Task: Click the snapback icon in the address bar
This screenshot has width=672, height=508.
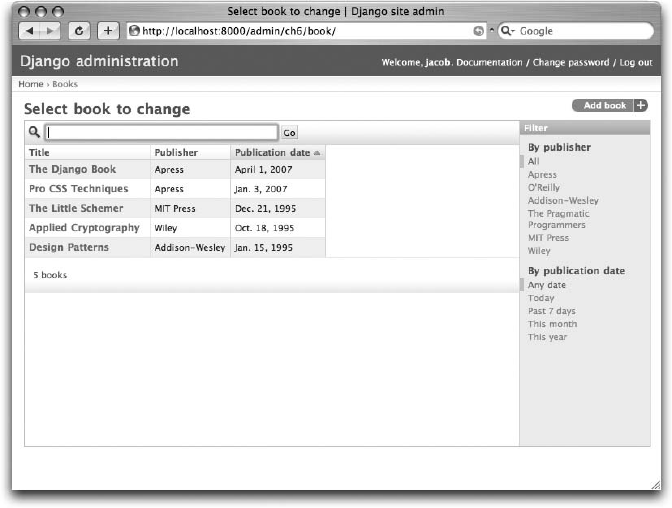Action: [x=479, y=31]
